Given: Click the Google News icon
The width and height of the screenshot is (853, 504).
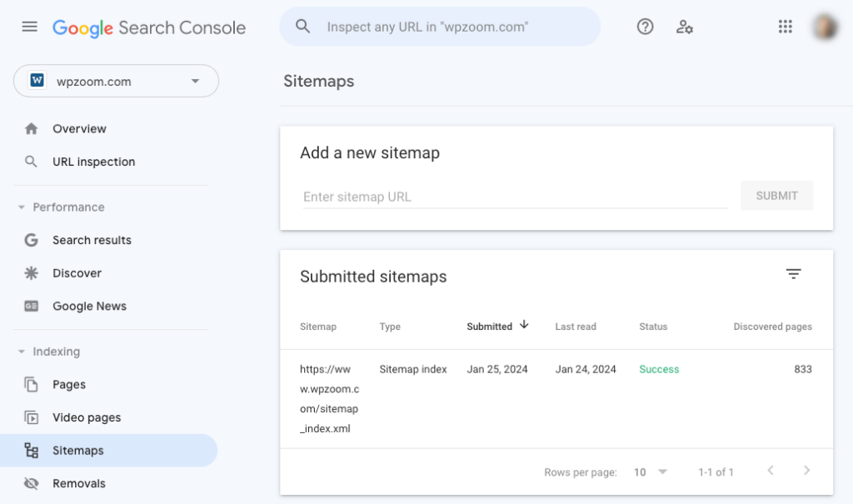Looking at the screenshot, I should tap(31, 306).
